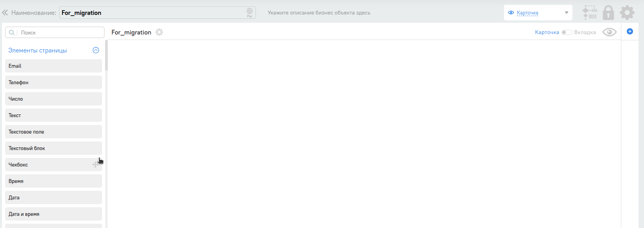This screenshot has width=644, height=228.
Task: Click the Дата и время element
Action: 53,214
